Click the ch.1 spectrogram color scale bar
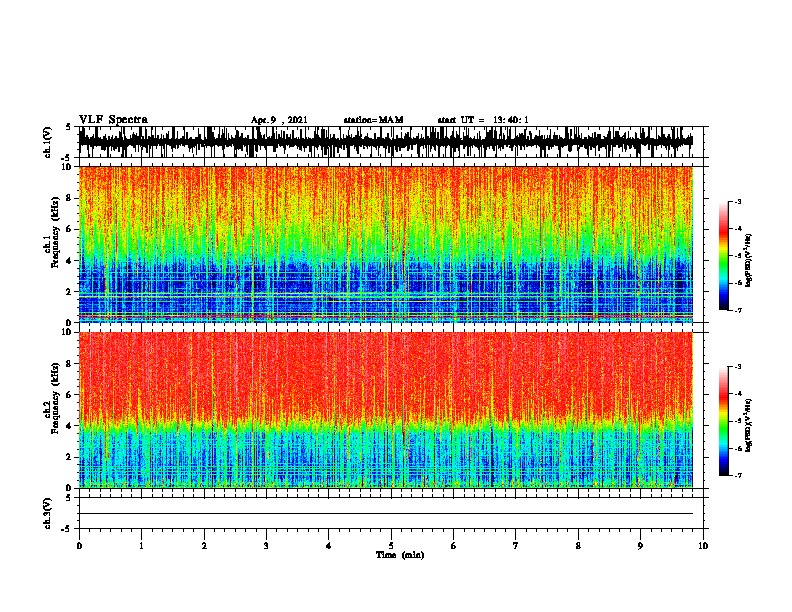 tap(724, 256)
